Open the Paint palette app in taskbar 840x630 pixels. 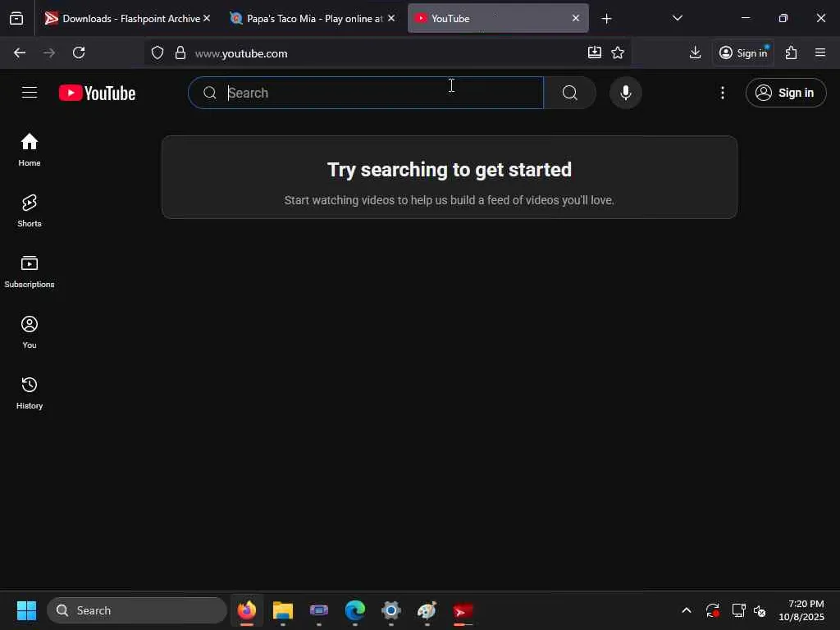point(427,610)
